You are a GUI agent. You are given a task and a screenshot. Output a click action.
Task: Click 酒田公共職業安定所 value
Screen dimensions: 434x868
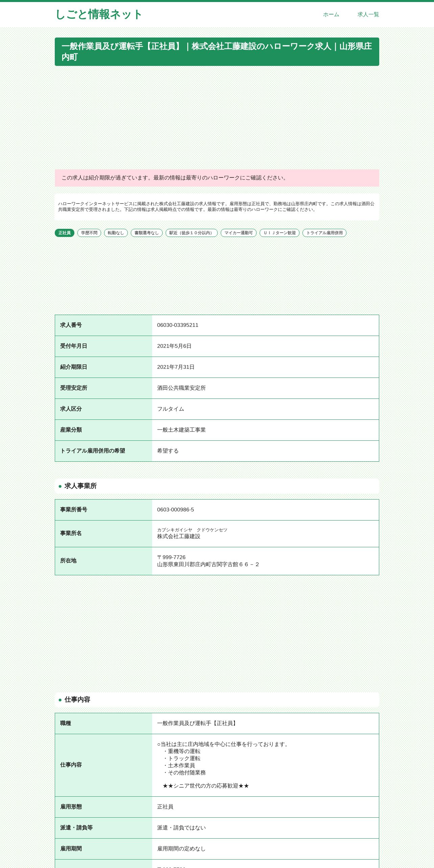click(x=182, y=388)
